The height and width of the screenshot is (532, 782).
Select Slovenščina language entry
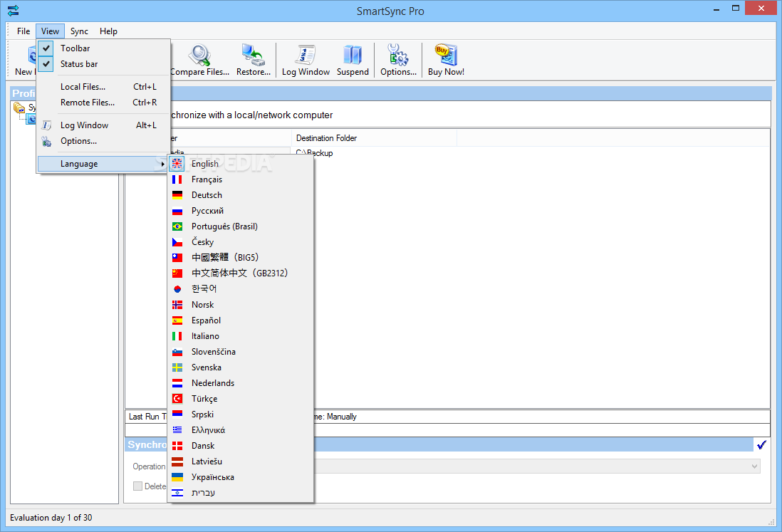[x=241, y=352]
